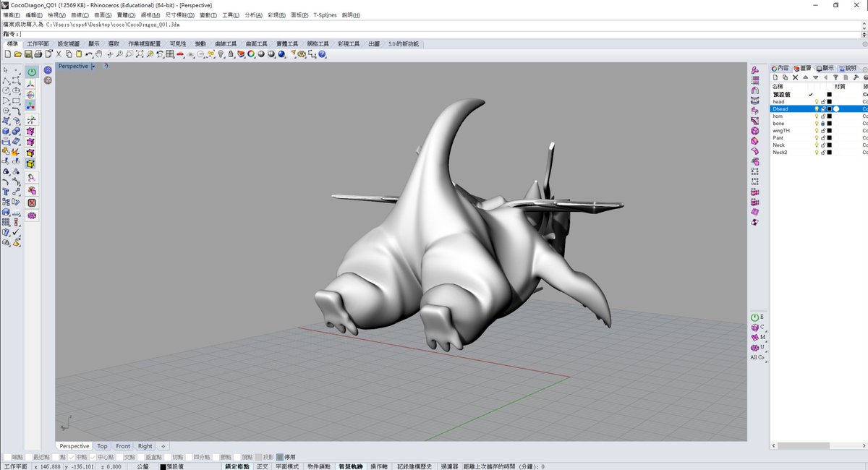Click the blue sphere render icon
The width and height of the screenshot is (868, 470).
coord(281,54)
